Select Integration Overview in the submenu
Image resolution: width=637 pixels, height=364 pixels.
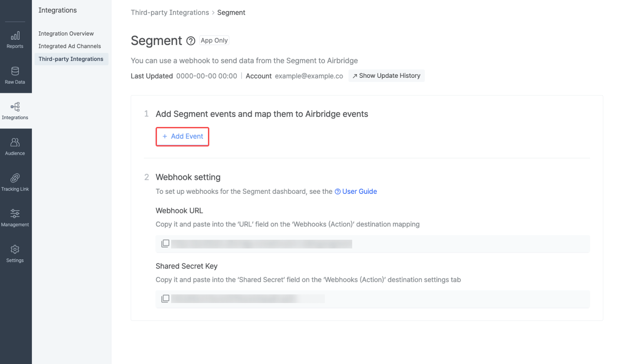click(66, 34)
